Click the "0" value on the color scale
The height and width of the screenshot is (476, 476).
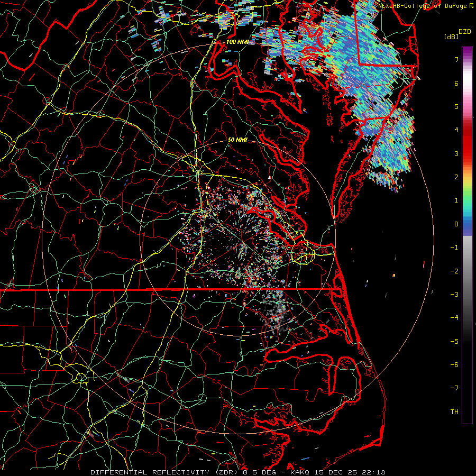tap(456, 224)
